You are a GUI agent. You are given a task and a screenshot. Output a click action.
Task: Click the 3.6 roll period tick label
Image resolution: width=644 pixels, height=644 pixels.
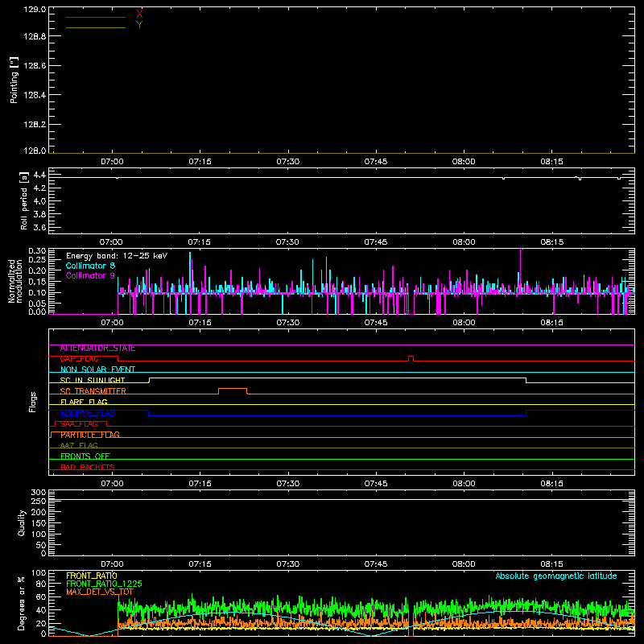click(x=39, y=227)
